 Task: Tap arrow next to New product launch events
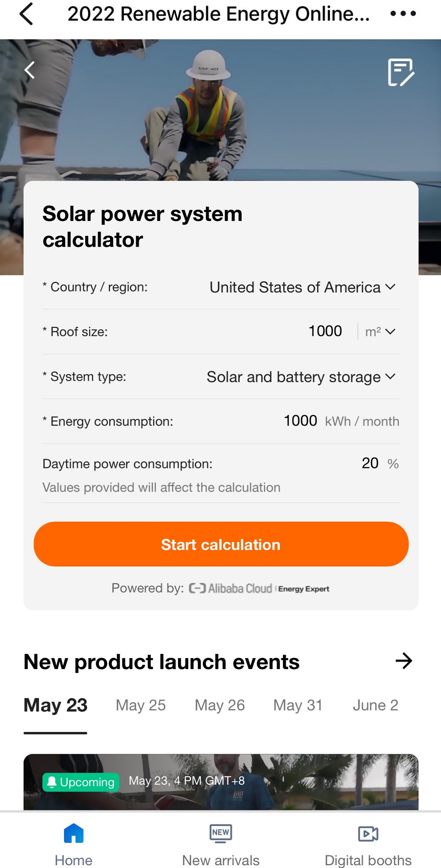[x=403, y=661]
